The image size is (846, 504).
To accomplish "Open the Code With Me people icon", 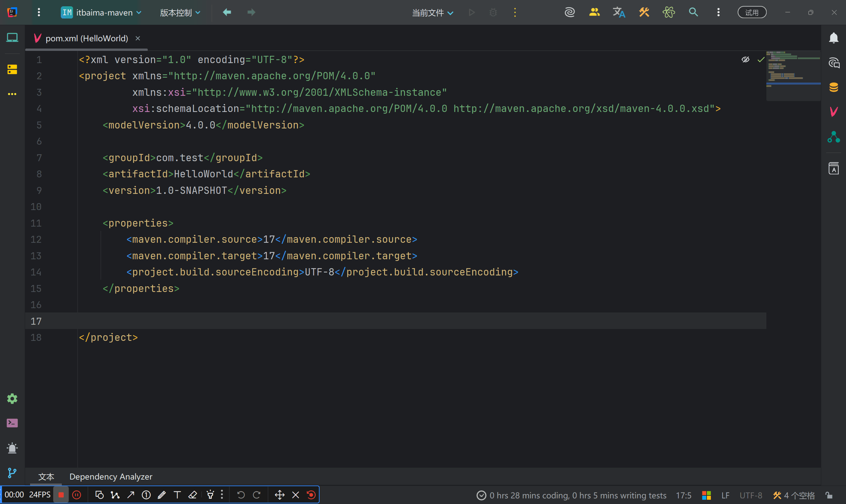I will point(594,13).
